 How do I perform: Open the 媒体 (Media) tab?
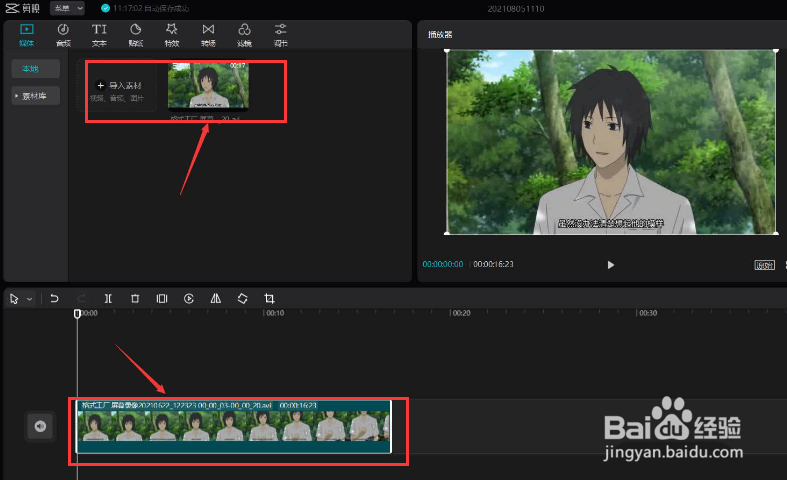(x=27, y=35)
